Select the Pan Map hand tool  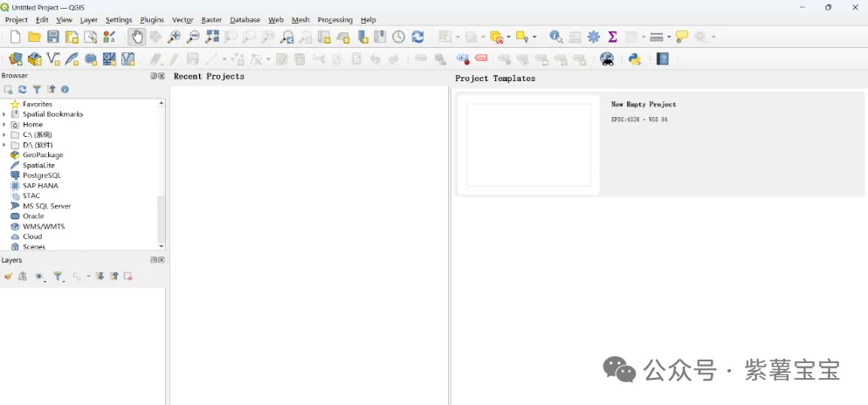[x=136, y=37]
